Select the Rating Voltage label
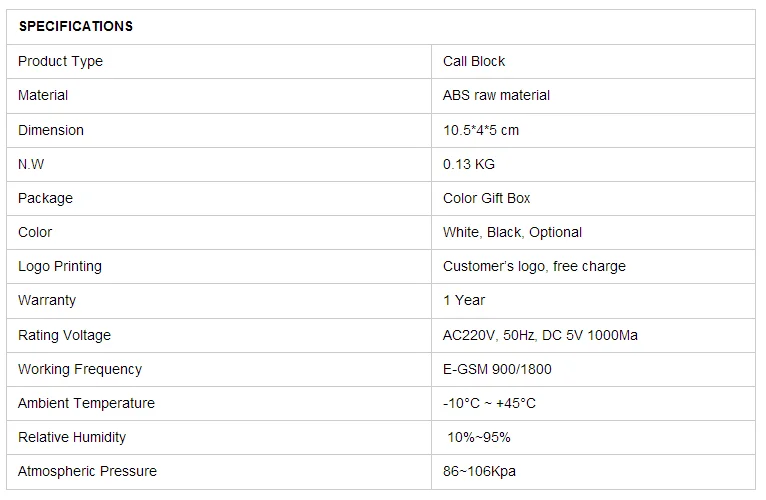766x500 pixels. pyautogui.click(x=64, y=335)
